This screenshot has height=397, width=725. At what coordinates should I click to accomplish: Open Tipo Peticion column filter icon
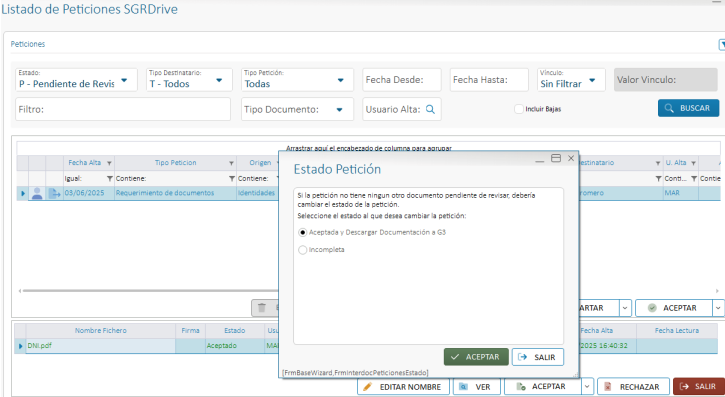pyautogui.click(x=231, y=163)
